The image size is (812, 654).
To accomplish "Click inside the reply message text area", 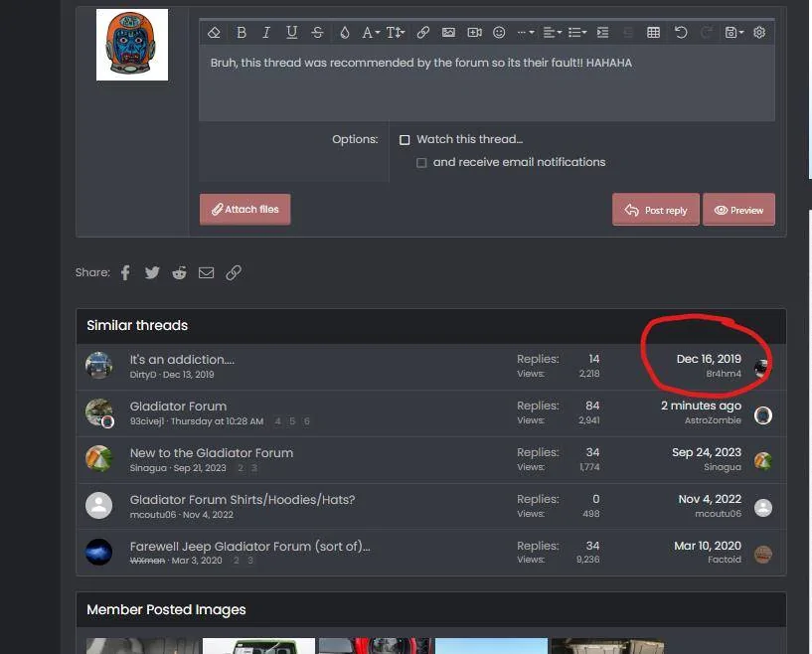I will tap(487, 83).
